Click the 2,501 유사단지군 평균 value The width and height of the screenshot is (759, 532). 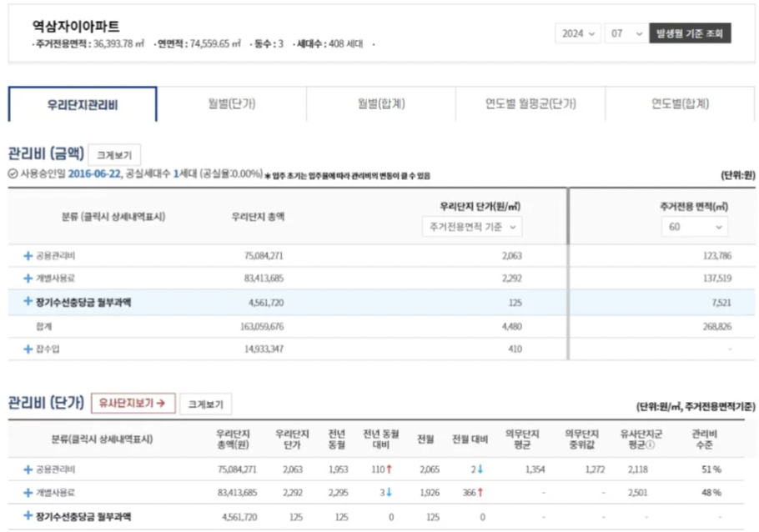click(x=638, y=493)
